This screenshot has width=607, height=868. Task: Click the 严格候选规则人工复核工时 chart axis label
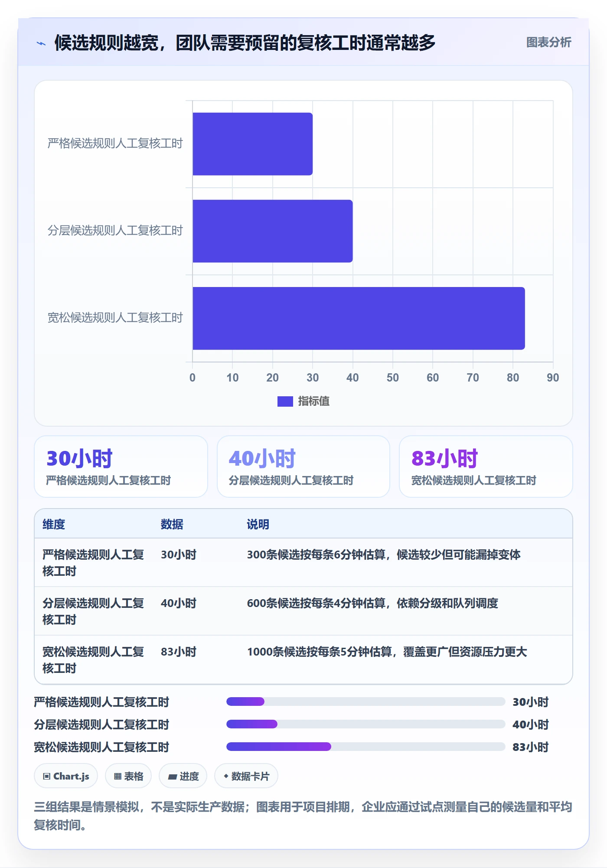pyautogui.click(x=115, y=144)
